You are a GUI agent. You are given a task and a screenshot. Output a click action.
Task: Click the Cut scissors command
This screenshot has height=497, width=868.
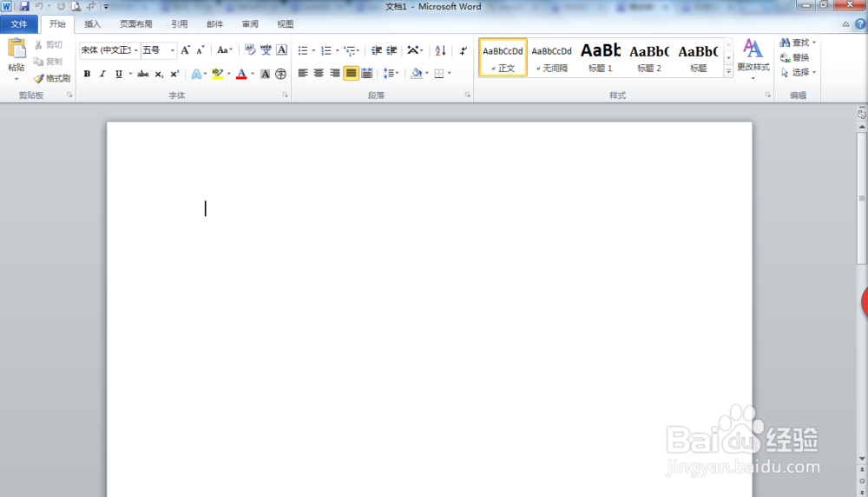tap(49, 45)
